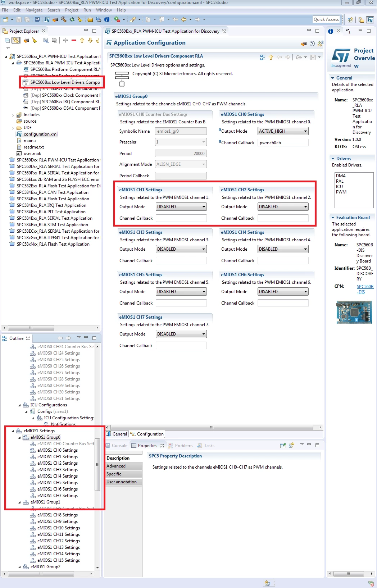Screen dimensions: 377x588
Task: Click Collapse All in Project Explorer
Action: pos(7,40)
